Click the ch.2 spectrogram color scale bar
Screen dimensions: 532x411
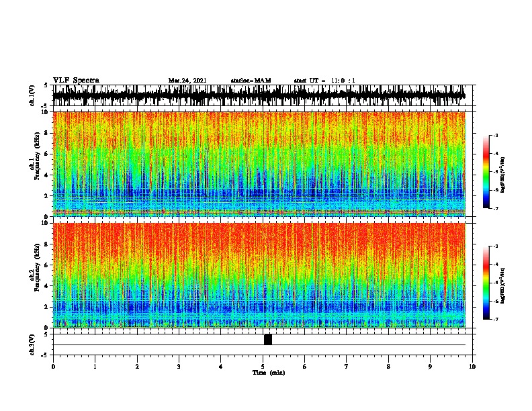coord(486,283)
